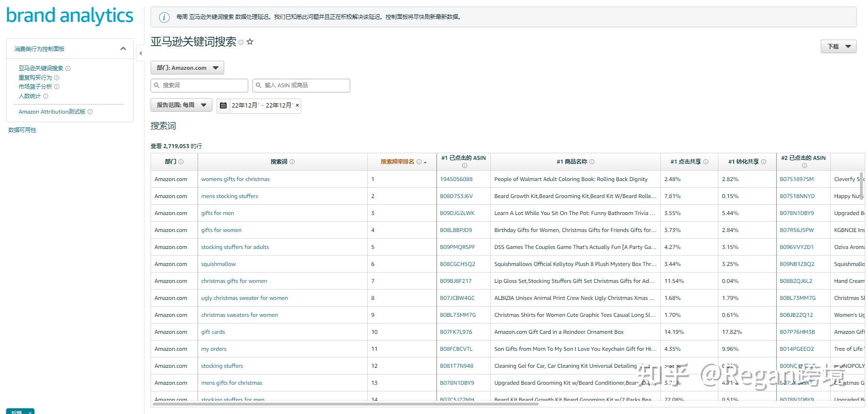Viewport: 868px width, 414px height.
Task: Open 数据可用性 link
Action: [x=22, y=130]
